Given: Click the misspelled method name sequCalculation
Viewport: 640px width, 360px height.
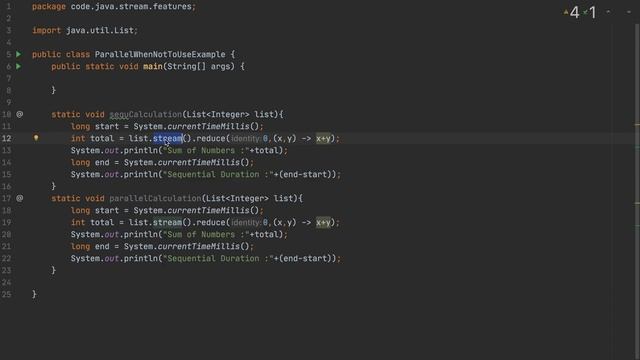Looking at the screenshot, I should [x=146, y=114].
